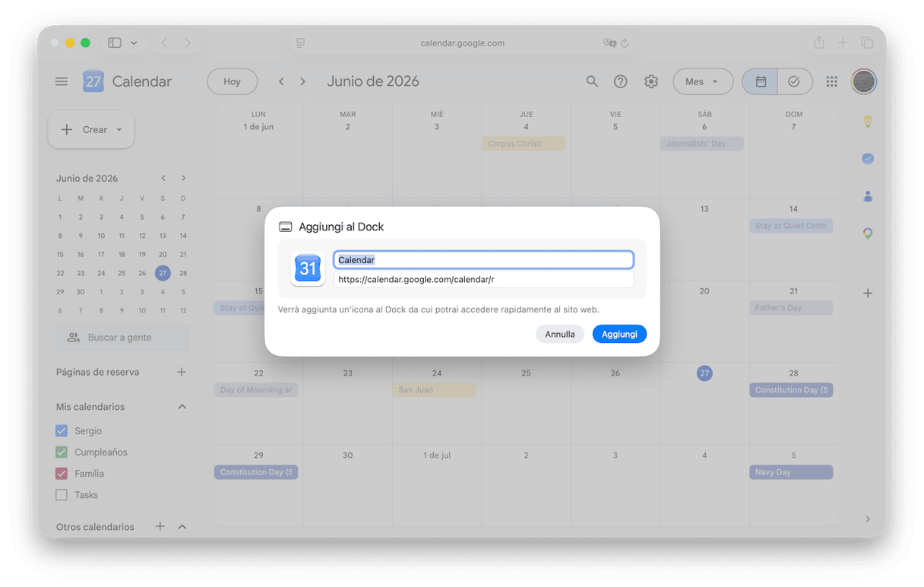Click the Safari address bar
Viewport: 924px width, 587px height.
(462, 43)
